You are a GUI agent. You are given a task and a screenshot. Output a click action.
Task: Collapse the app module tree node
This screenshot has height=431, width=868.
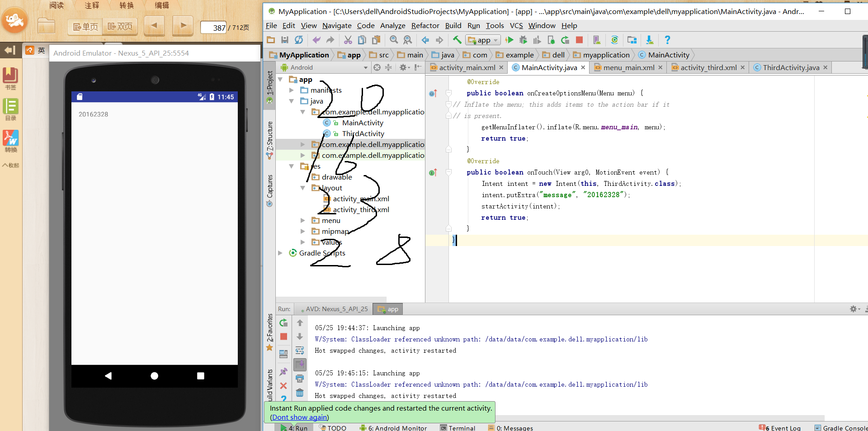click(x=280, y=80)
